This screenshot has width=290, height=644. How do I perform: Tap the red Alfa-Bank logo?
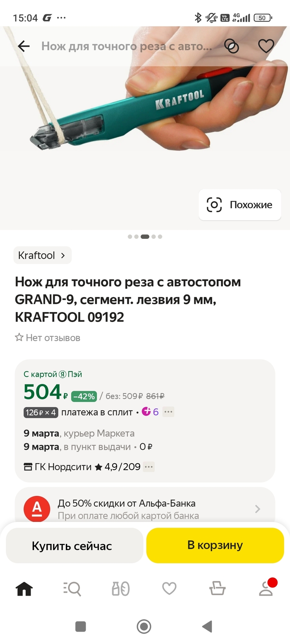tap(37, 509)
